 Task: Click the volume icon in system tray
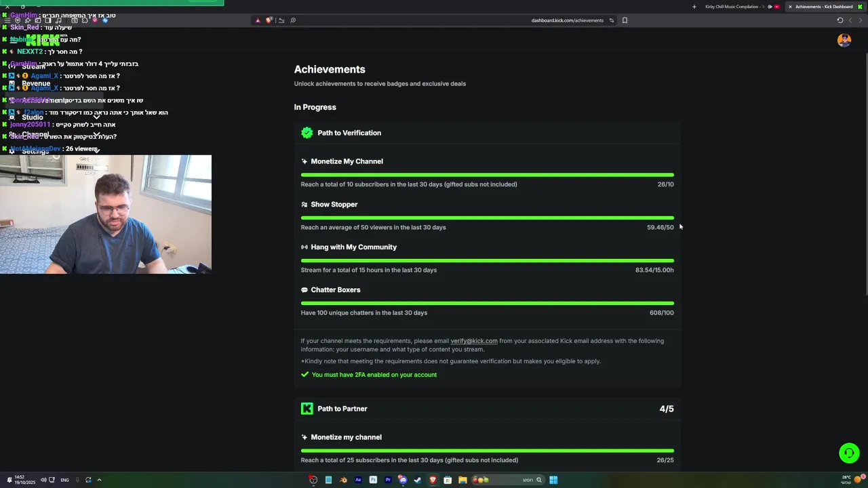pyautogui.click(x=43, y=480)
